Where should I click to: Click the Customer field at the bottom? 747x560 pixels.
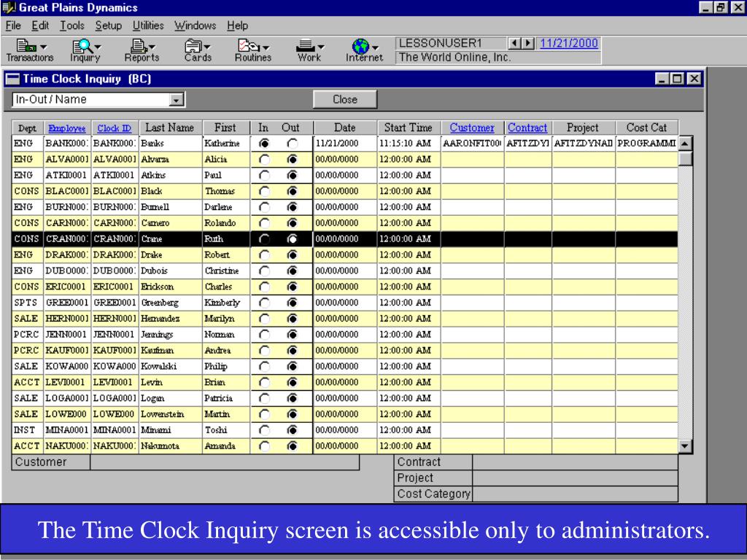[225, 462]
